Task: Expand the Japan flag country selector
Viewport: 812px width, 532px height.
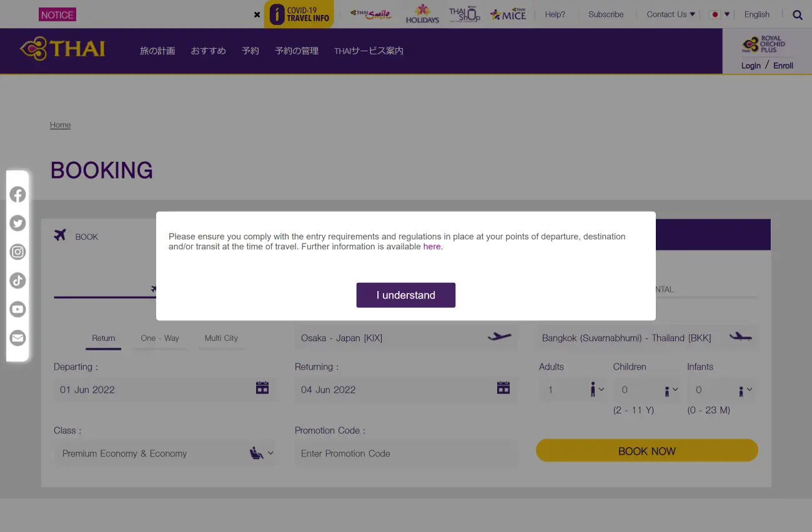Action: [720, 14]
